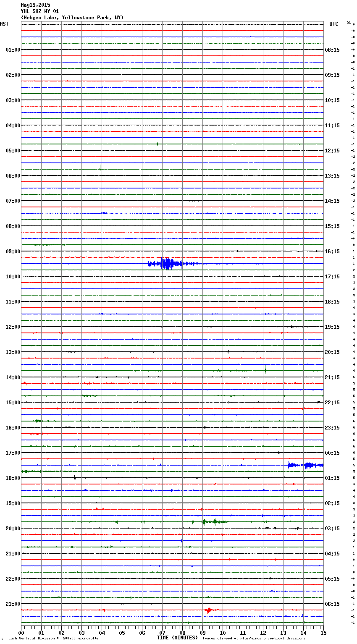Select the 03:00 MST time label
The width and height of the screenshot is (357, 644).
pyautogui.click(x=13, y=100)
